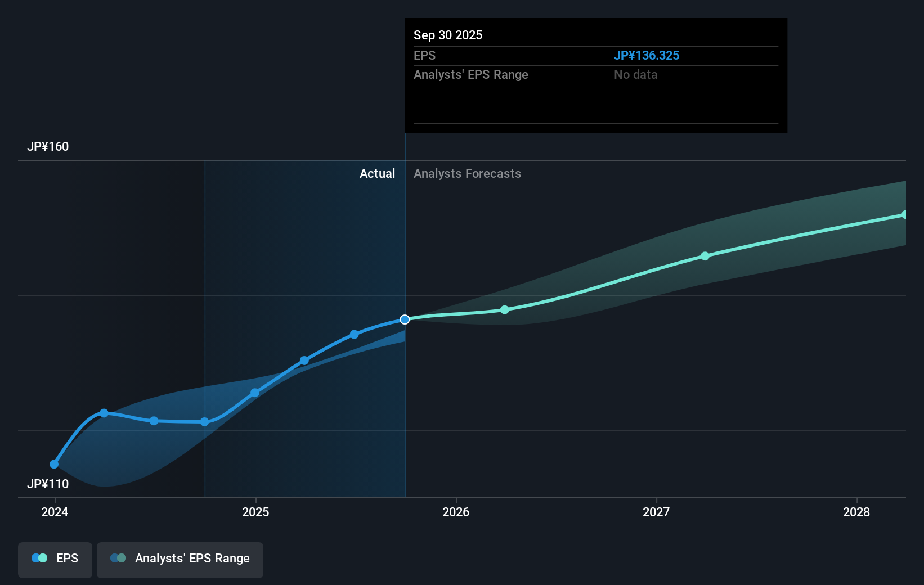Viewport: 924px width, 585px height.
Task: Toggle the Analysts' EPS Range visibility
Action: [180, 560]
